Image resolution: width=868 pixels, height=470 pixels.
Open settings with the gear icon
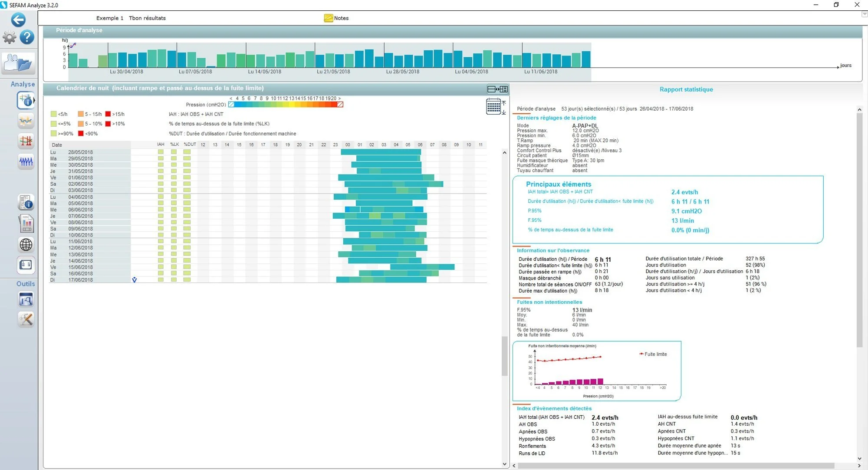coord(9,37)
